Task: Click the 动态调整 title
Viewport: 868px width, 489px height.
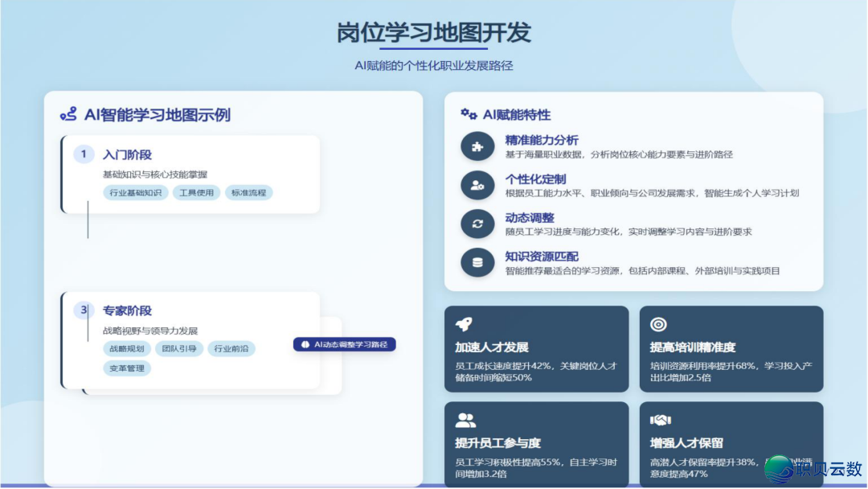Action: [529, 218]
